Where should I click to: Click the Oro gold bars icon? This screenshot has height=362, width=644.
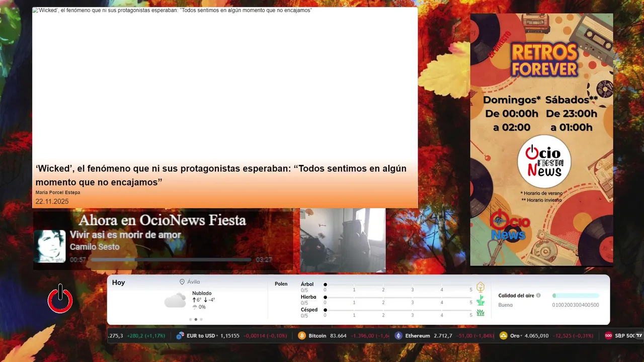[x=504, y=336]
